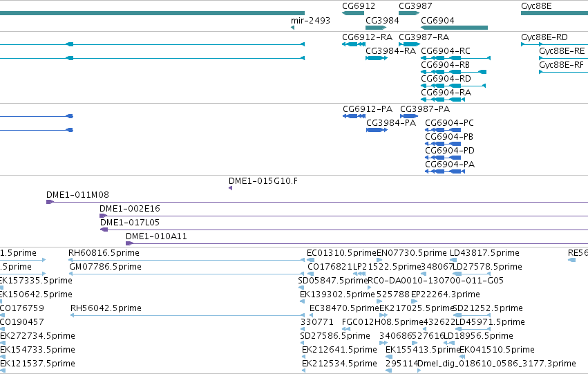The height and width of the screenshot is (374, 588).
Task: Click the Gyc88E-RD transcript label
Action: (x=544, y=37)
